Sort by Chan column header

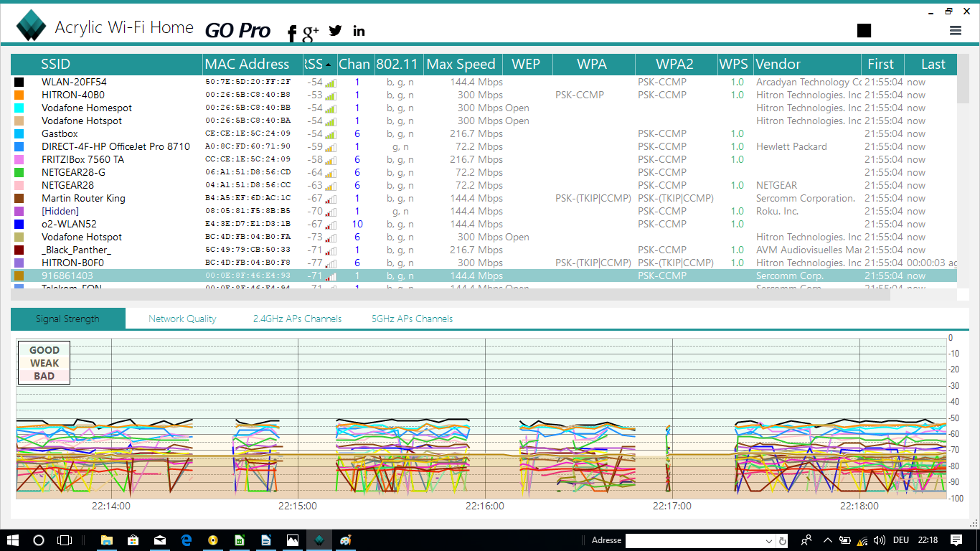[355, 64]
